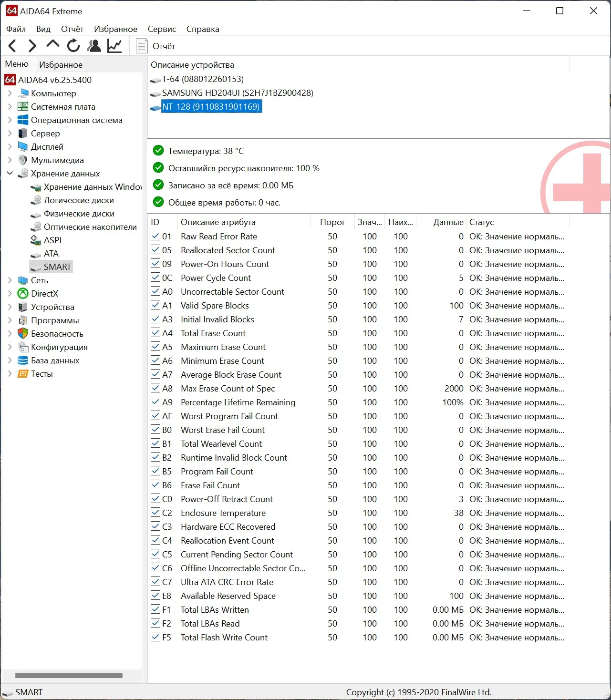The height and width of the screenshot is (700, 611).
Task: Toggle the 09 Power-On Hours Count checkbox
Action: tap(155, 263)
